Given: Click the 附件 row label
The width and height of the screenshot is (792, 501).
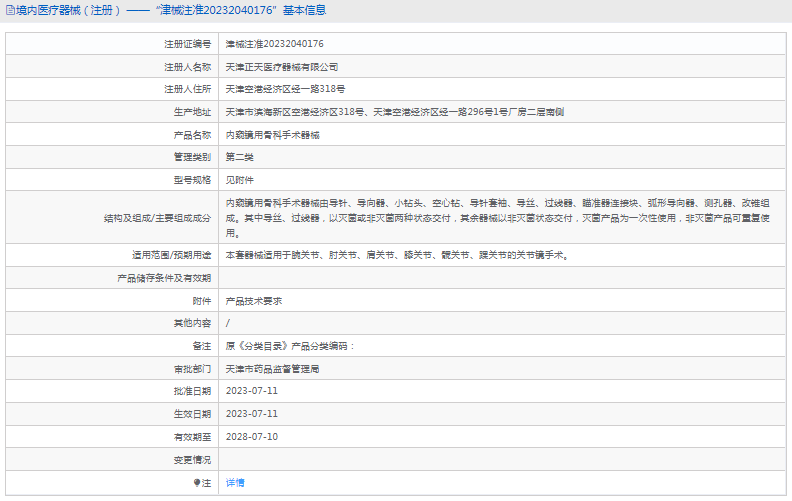Looking at the screenshot, I should click(x=202, y=301).
